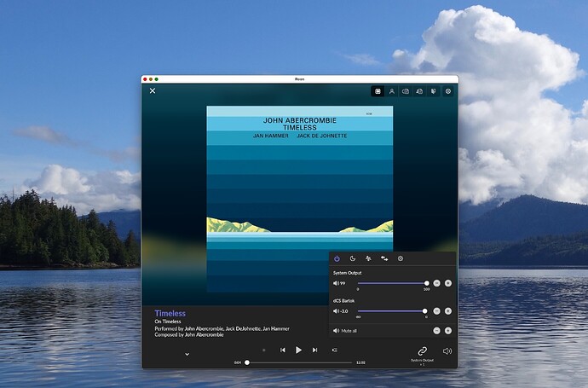Lower all zones volume with minus
The width and height of the screenshot is (588, 388).
click(x=436, y=331)
